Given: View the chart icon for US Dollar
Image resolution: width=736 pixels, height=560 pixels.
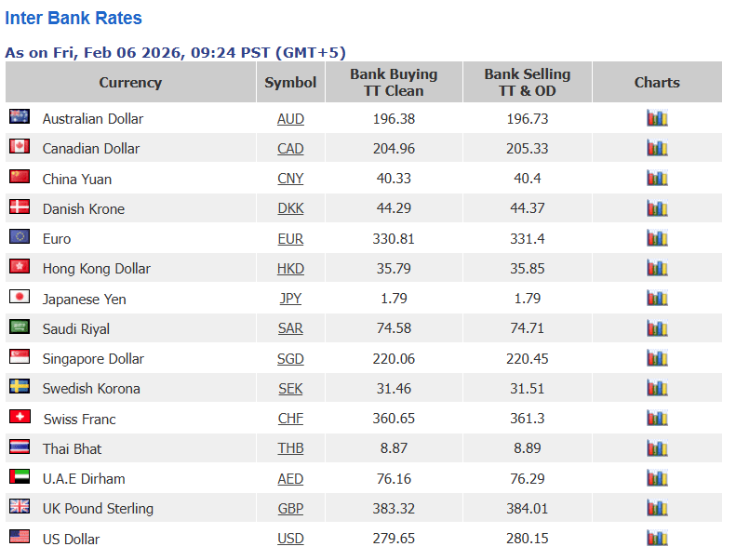Looking at the screenshot, I should click(x=657, y=538).
